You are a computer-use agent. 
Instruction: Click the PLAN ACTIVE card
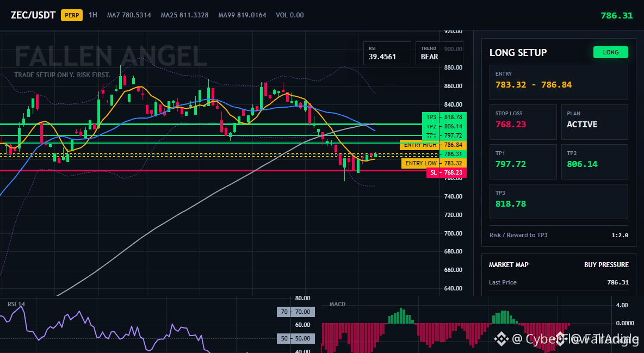(595, 122)
